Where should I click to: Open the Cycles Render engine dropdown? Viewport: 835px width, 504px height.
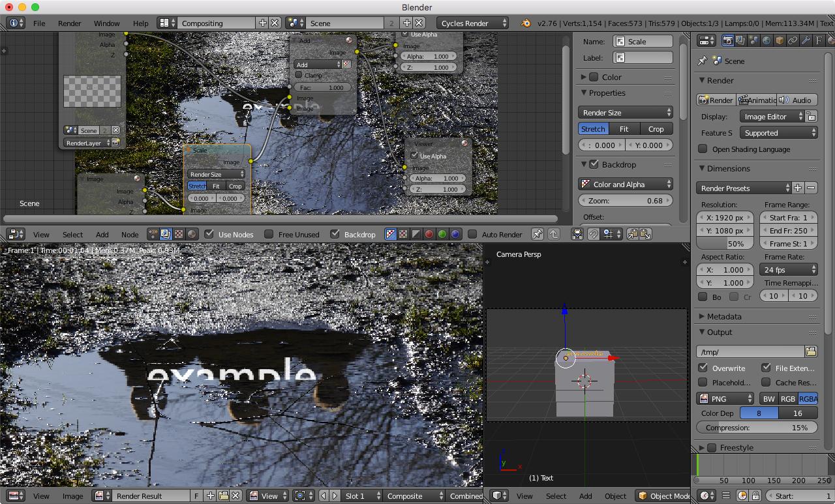473,23
